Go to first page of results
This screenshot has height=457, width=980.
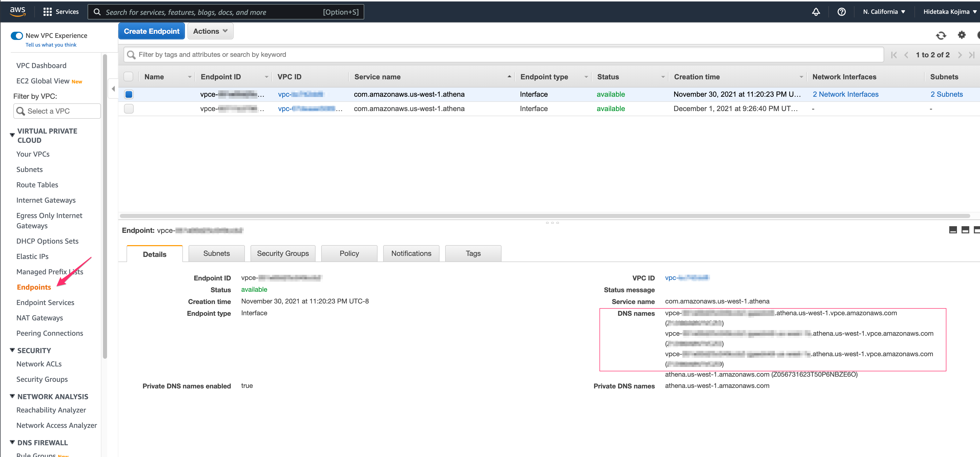(x=894, y=55)
